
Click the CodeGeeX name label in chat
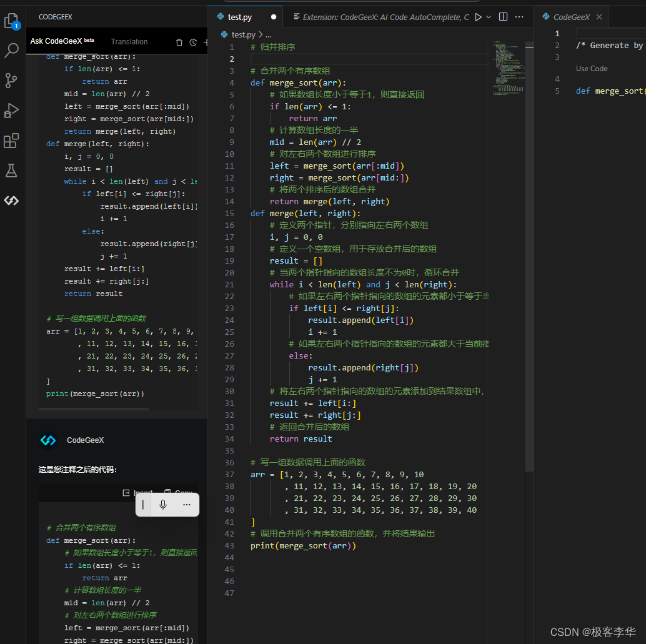coord(86,440)
